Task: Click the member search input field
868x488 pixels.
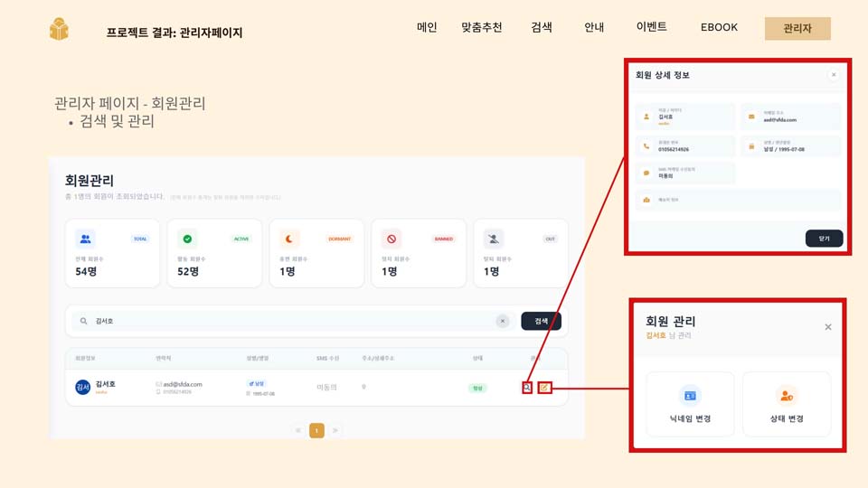Action: pyautogui.click(x=289, y=321)
